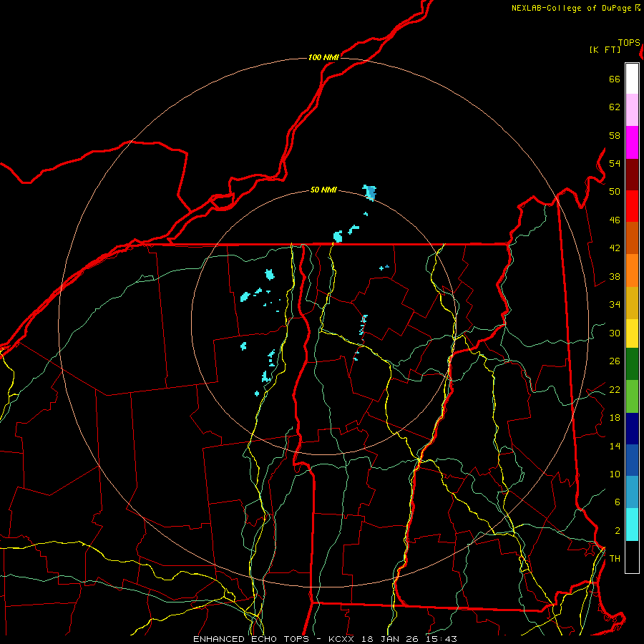Image resolution: width=644 pixels, height=644 pixels.
Task: Click the KCXX station identifier
Action: (x=341, y=639)
